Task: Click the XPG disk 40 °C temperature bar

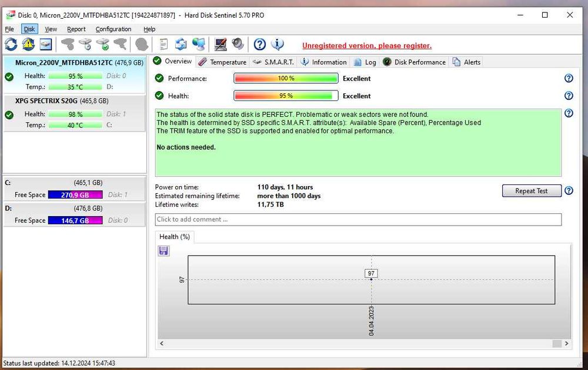Action: click(x=75, y=125)
